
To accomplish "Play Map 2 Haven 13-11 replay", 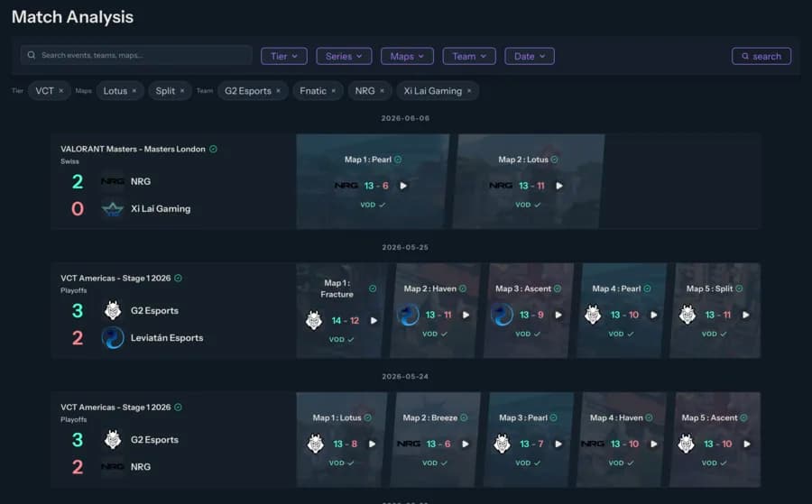I will point(466,316).
